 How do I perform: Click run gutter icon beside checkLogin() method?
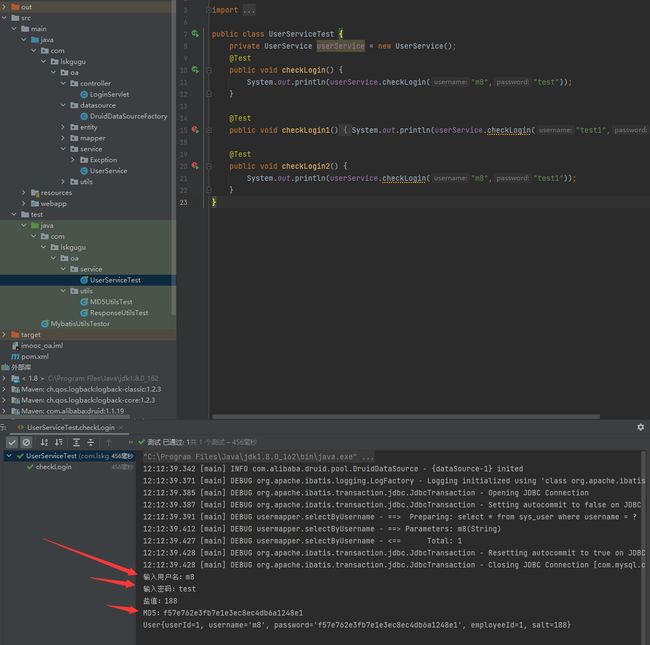pyautogui.click(x=195, y=70)
